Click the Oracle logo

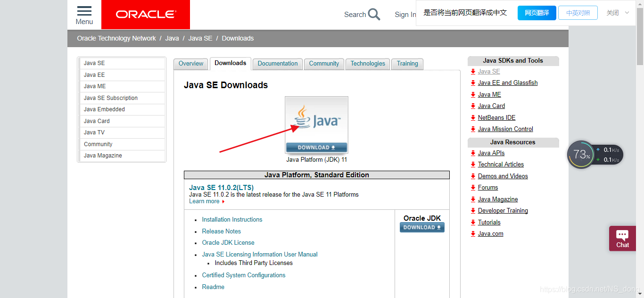click(x=146, y=15)
